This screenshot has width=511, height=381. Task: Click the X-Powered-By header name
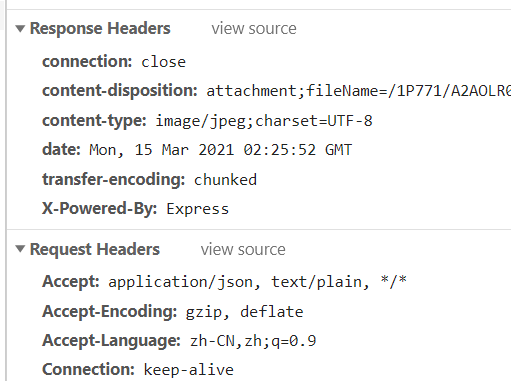99,209
